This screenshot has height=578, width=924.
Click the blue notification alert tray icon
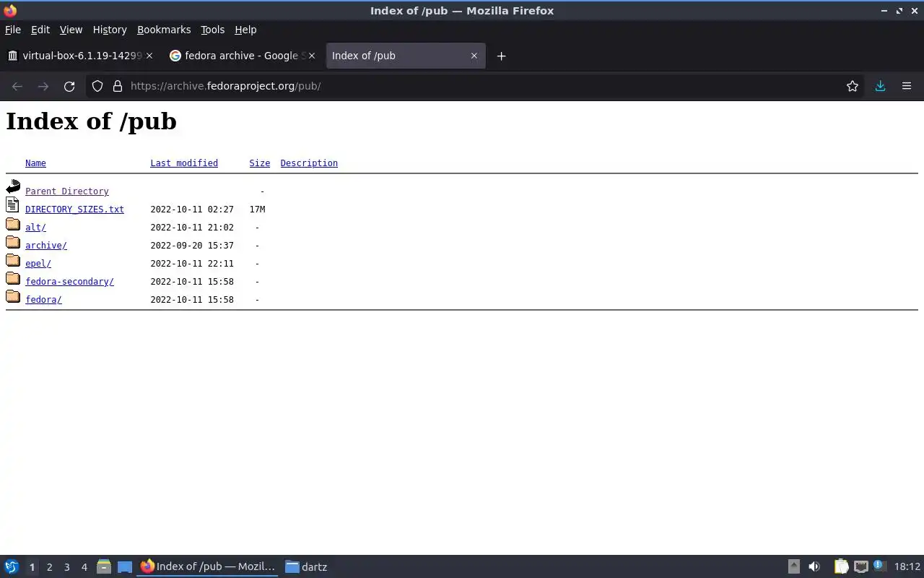pos(879,566)
